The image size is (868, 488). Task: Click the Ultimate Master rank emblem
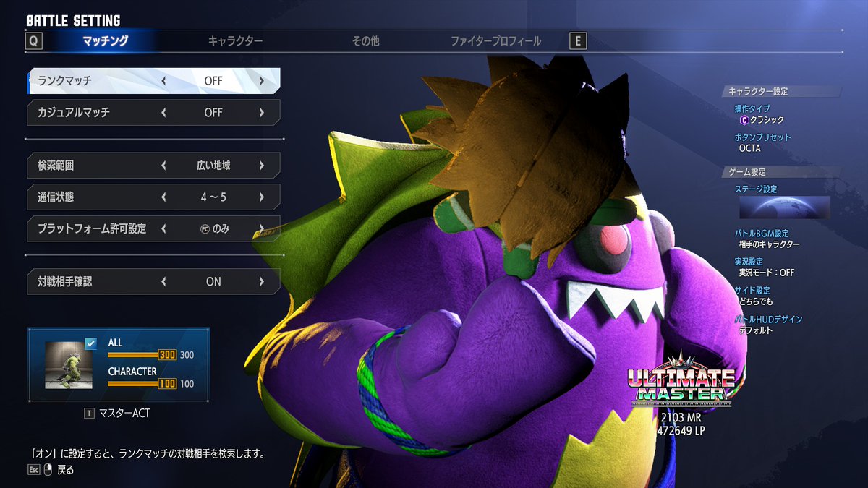tap(681, 380)
